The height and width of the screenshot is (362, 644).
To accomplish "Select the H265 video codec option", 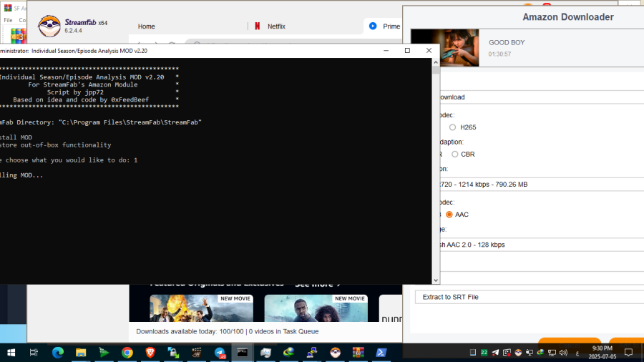I will tap(453, 127).
